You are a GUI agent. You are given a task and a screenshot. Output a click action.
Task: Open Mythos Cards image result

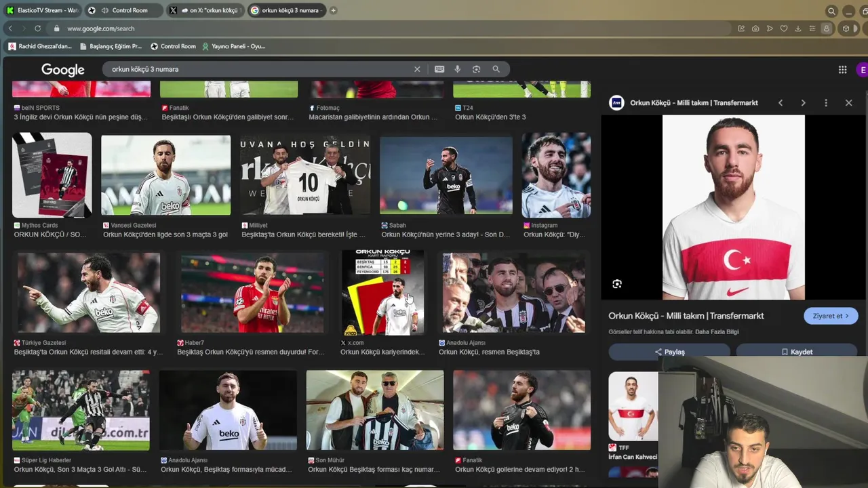52,175
